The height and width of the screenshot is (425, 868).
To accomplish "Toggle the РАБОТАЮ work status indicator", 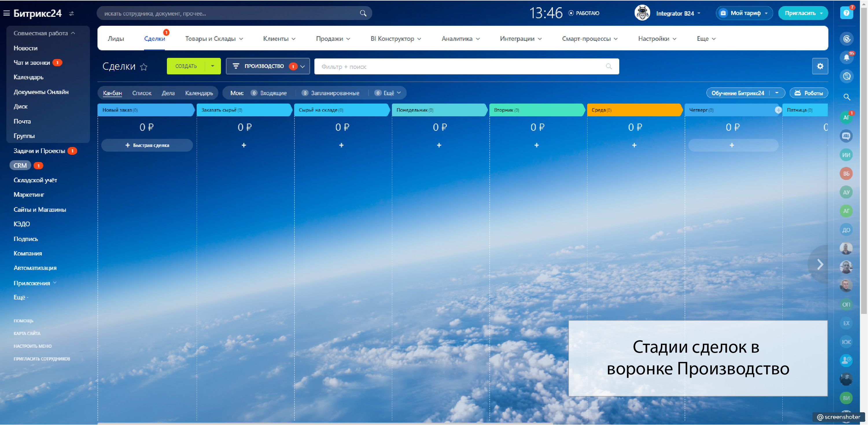I will pyautogui.click(x=584, y=13).
